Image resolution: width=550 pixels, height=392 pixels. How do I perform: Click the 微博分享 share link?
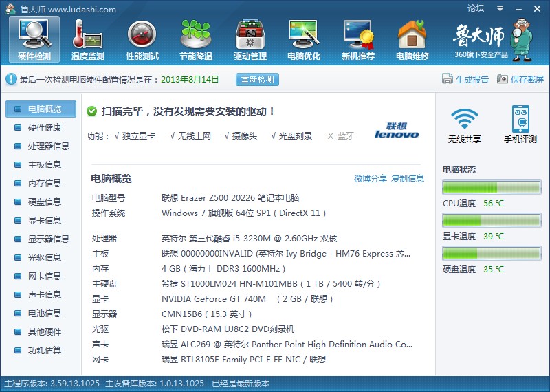click(371, 178)
